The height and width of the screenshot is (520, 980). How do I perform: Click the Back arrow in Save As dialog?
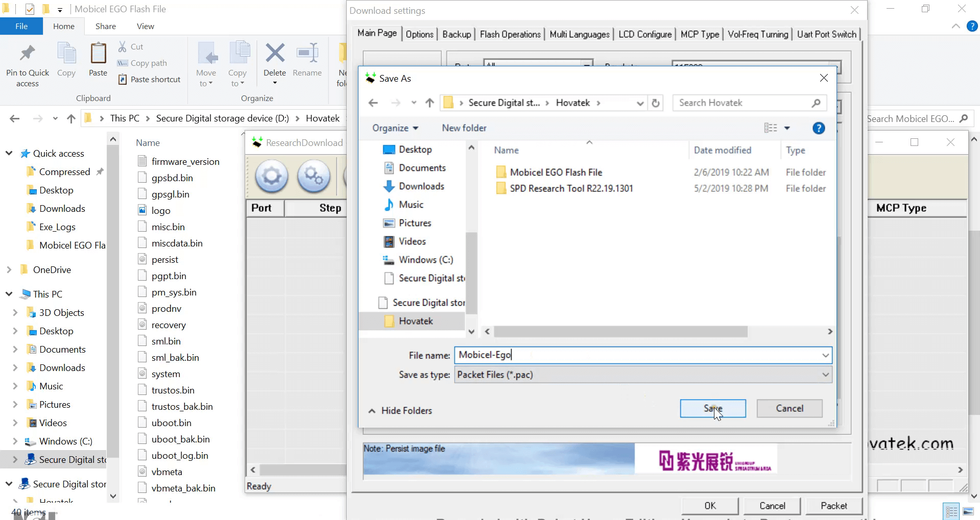[373, 103]
